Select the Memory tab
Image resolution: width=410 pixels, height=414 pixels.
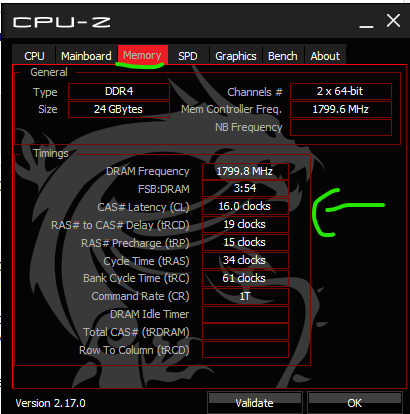pyautogui.click(x=143, y=55)
